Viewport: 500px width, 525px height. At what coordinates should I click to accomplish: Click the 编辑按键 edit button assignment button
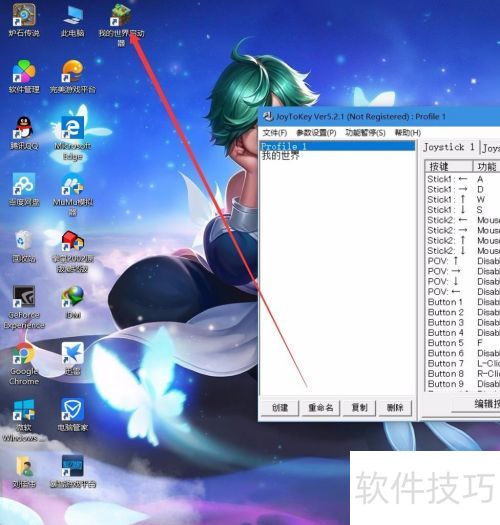[x=476, y=403]
